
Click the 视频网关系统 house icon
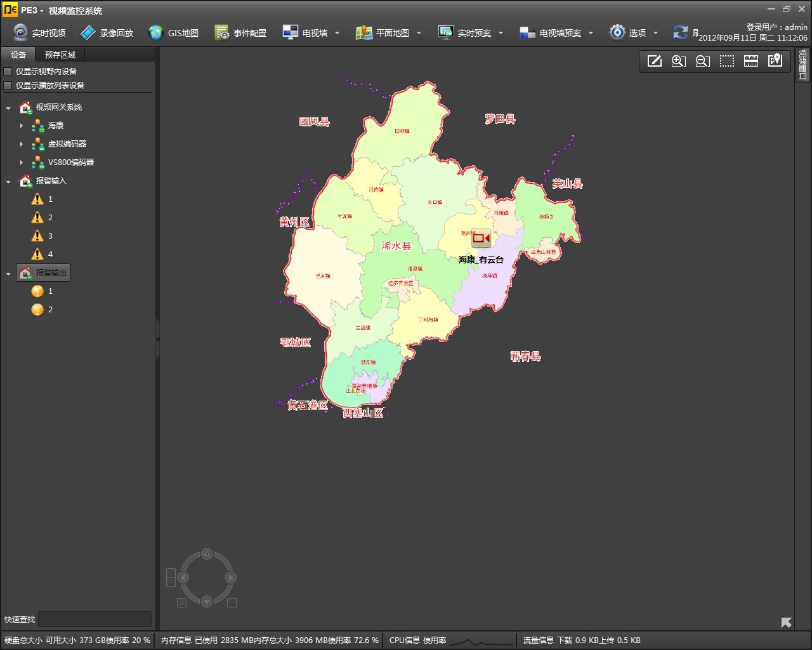25,107
